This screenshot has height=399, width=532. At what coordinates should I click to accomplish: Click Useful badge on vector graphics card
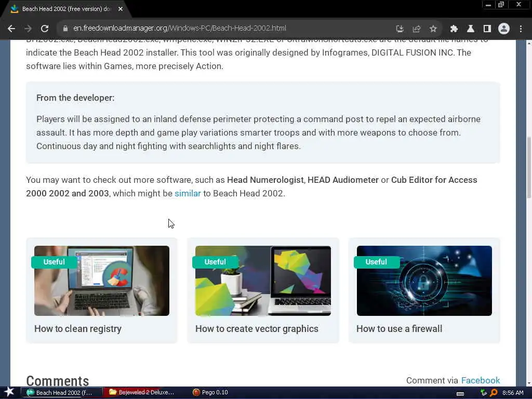pyautogui.click(x=215, y=262)
